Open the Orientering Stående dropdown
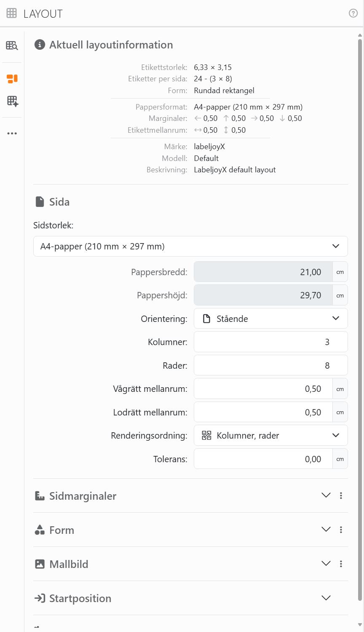Viewport: 364px width, 632px height. click(x=271, y=319)
